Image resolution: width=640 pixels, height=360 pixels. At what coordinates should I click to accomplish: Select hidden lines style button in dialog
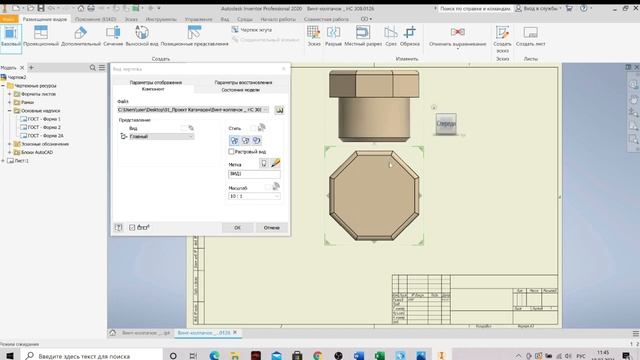pyautogui.click(x=234, y=140)
